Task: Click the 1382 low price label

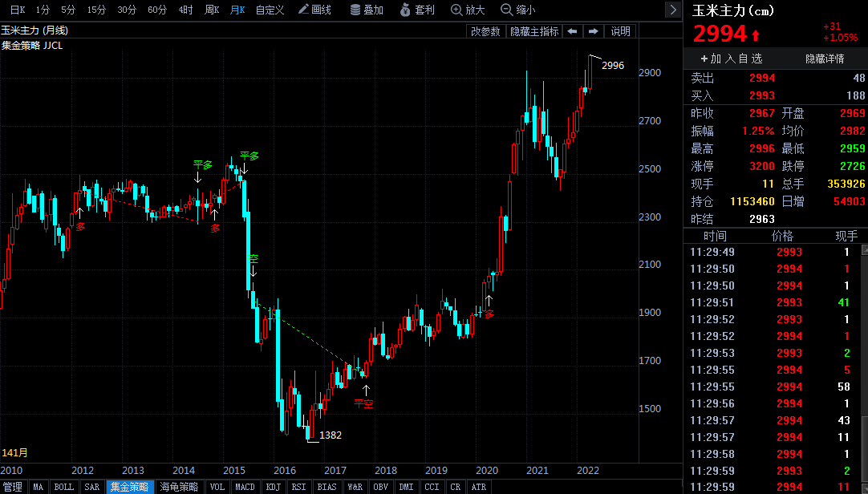Action: (x=331, y=435)
